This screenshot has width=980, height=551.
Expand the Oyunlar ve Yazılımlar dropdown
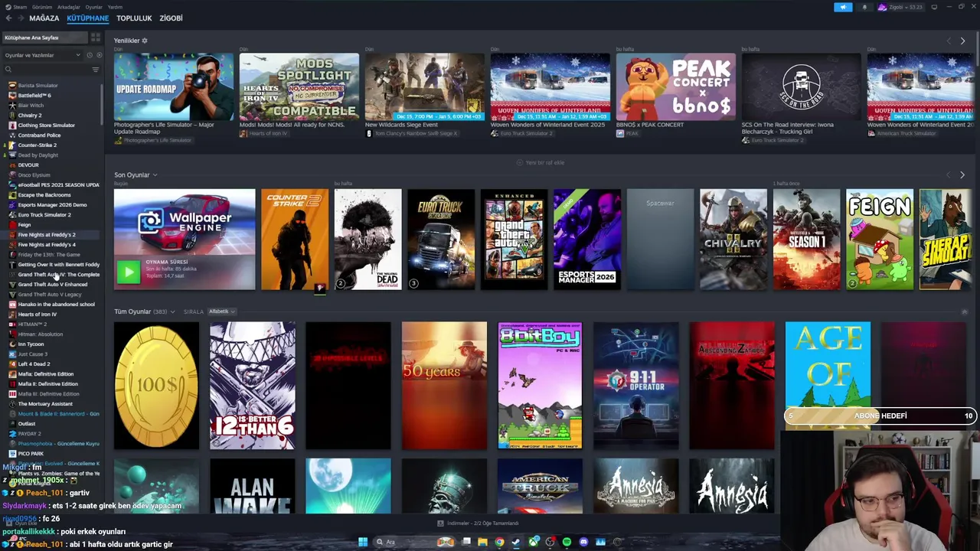coord(43,55)
